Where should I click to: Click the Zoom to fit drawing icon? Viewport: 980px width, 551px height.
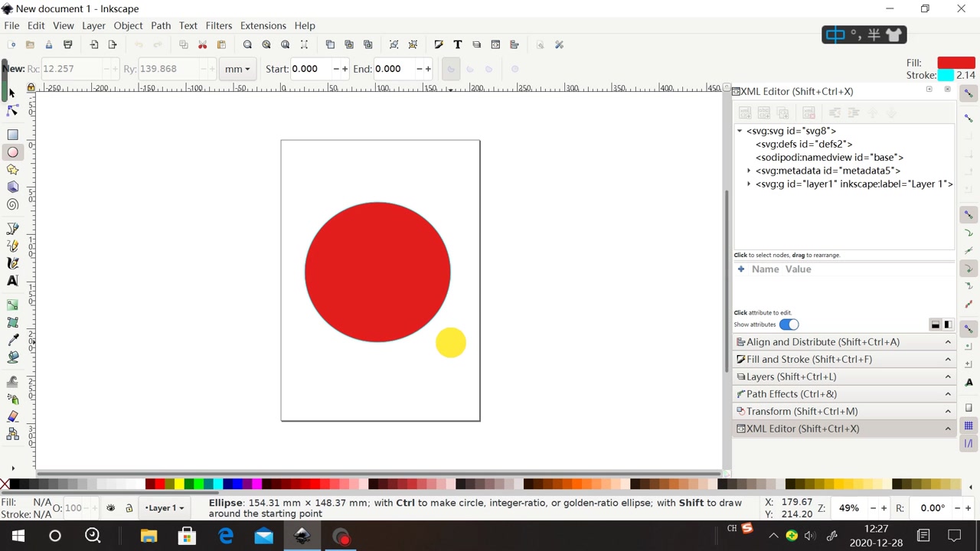266,45
